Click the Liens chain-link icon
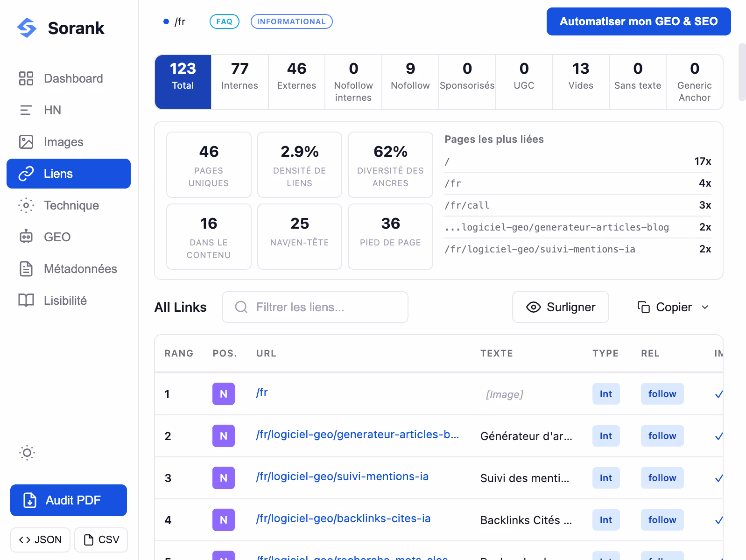Viewport: 746px width, 560px height. click(26, 174)
